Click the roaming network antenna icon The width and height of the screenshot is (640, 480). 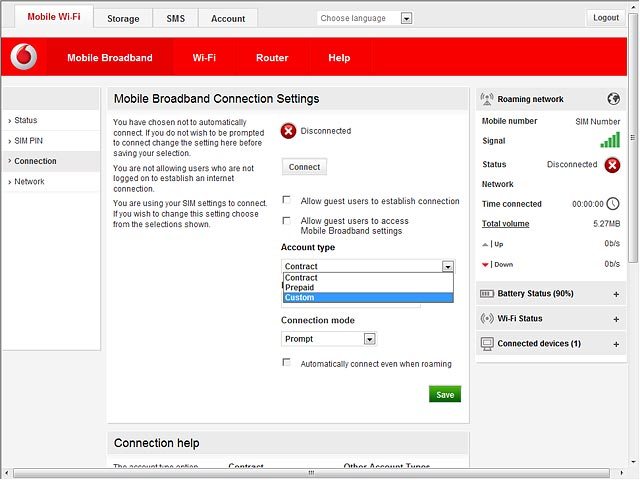pyautogui.click(x=487, y=99)
